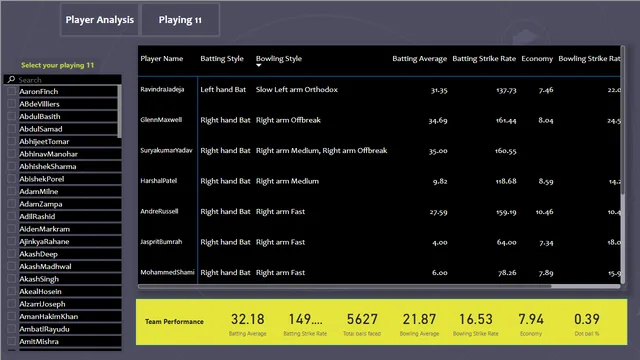The height and width of the screenshot is (360, 640).
Task: Click SuryakumarYadav in the table
Action: (x=166, y=150)
